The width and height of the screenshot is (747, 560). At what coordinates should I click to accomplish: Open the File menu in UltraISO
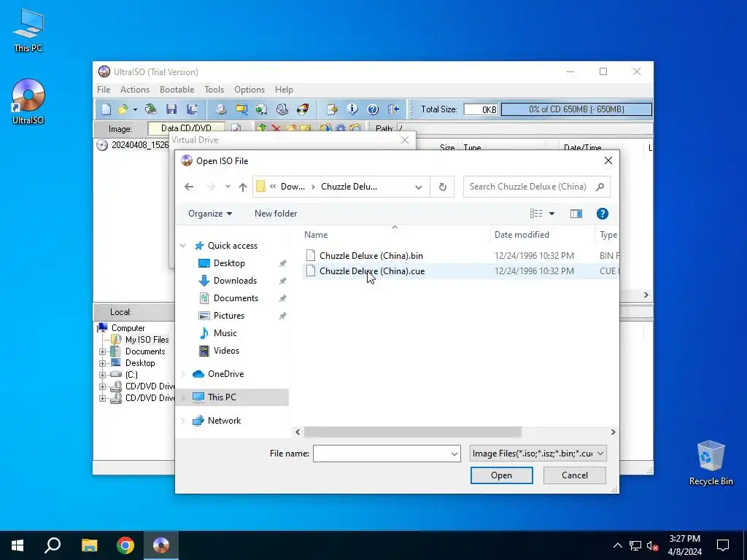pyautogui.click(x=104, y=90)
